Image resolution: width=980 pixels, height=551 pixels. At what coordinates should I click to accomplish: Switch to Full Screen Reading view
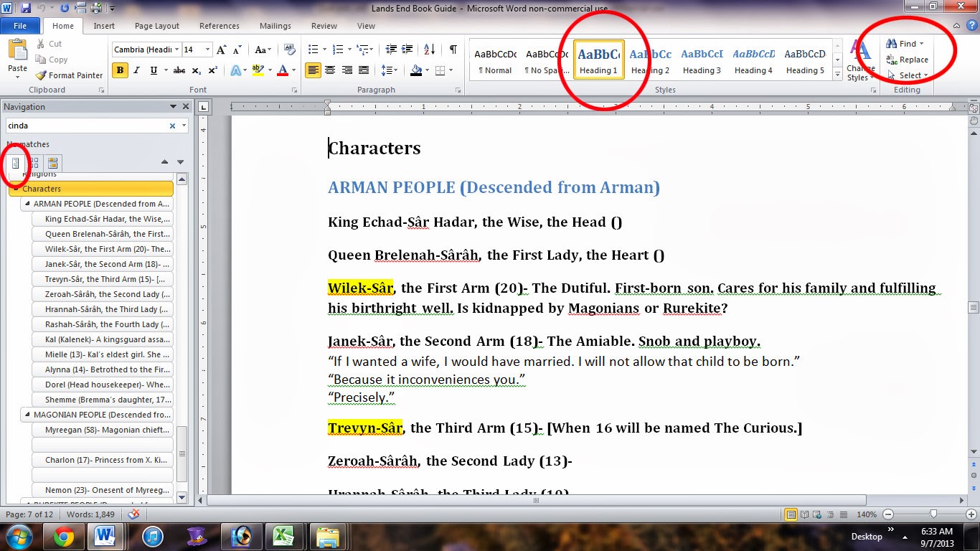pyautogui.click(x=804, y=514)
